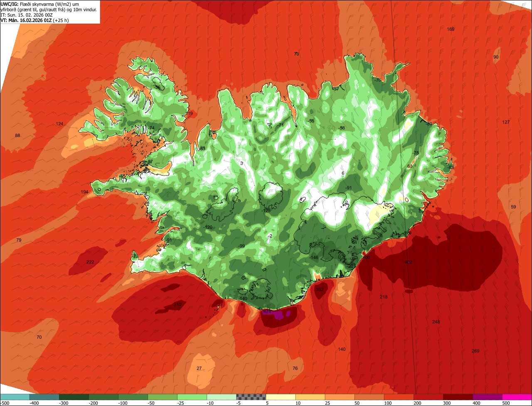Click the map value "90"
The width and height of the screenshot is (532, 406).
click(x=496, y=57)
